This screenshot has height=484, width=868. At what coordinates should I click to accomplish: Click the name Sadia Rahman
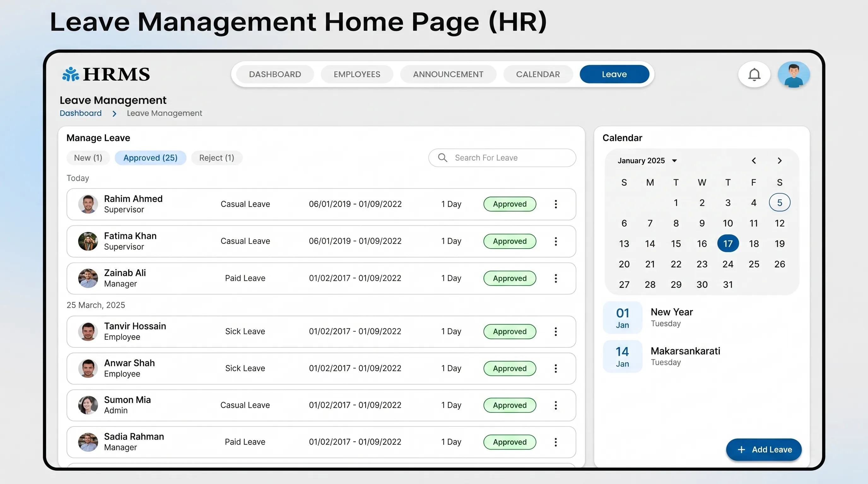tap(134, 436)
